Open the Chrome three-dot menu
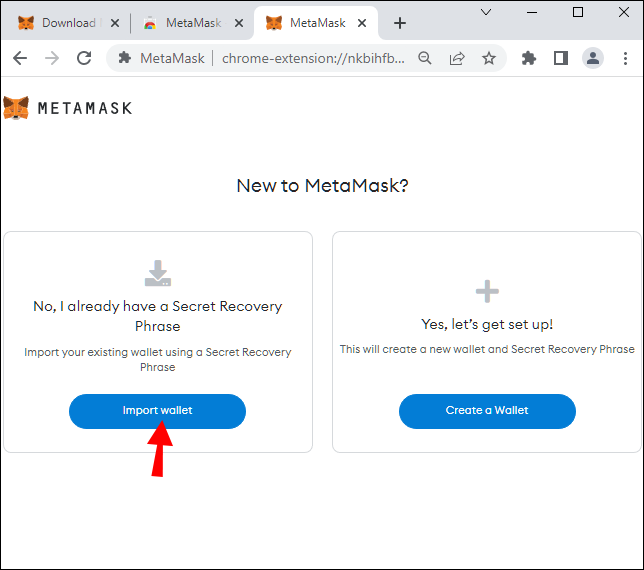 point(627,58)
